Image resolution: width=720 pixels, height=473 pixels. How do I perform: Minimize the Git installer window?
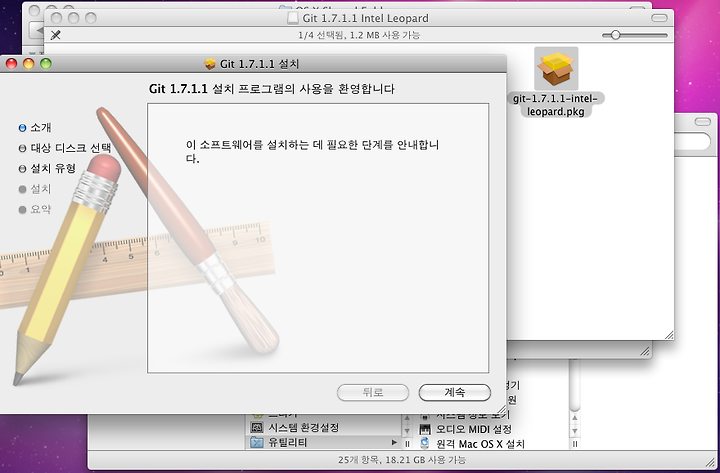(28, 64)
